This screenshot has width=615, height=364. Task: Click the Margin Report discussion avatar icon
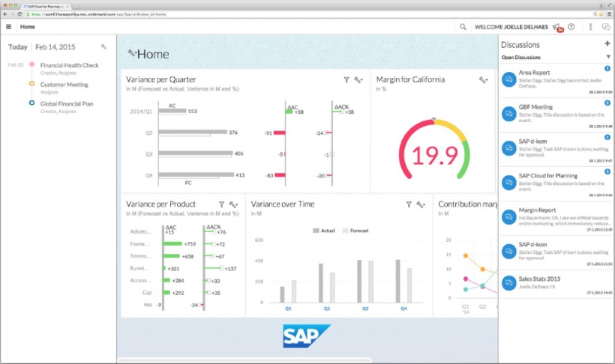(x=508, y=216)
